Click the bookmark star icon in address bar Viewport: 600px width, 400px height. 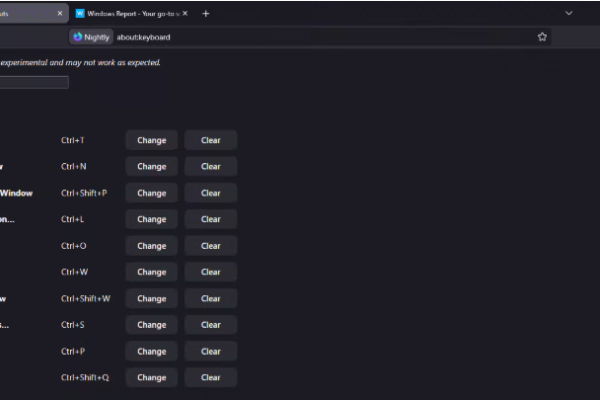(542, 37)
